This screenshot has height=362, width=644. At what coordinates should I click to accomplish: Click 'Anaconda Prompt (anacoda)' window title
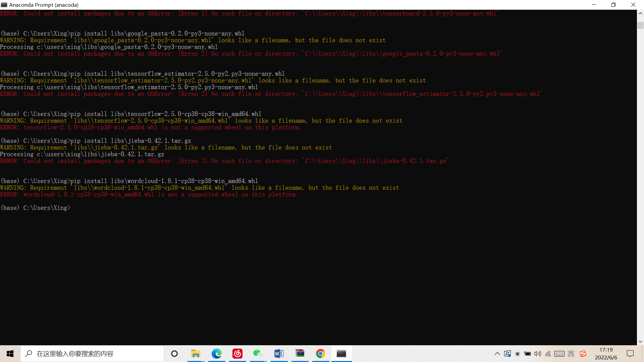tap(44, 5)
